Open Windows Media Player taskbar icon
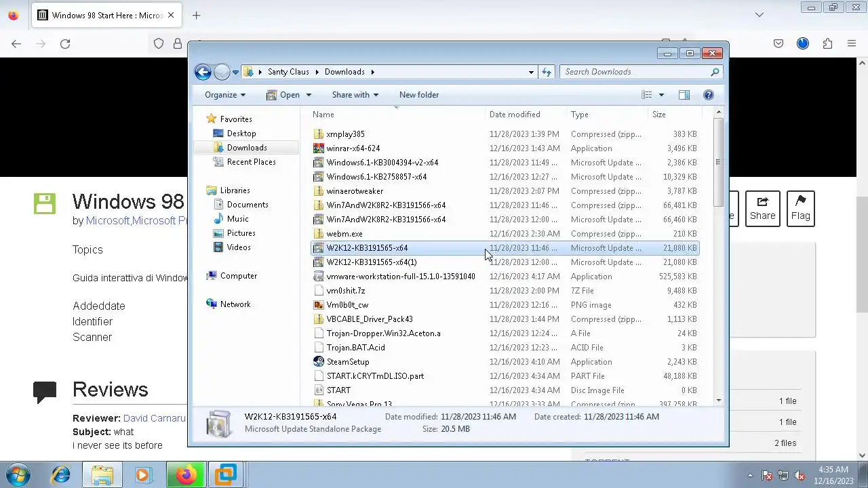868x488 pixels. pos(142,474)
